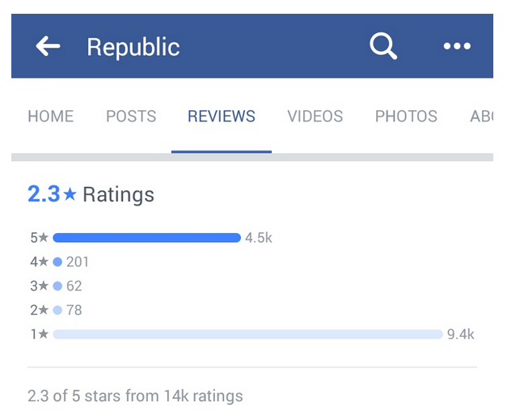Click the Republic page title
The image size is (520, 420).
click(133, 47)
